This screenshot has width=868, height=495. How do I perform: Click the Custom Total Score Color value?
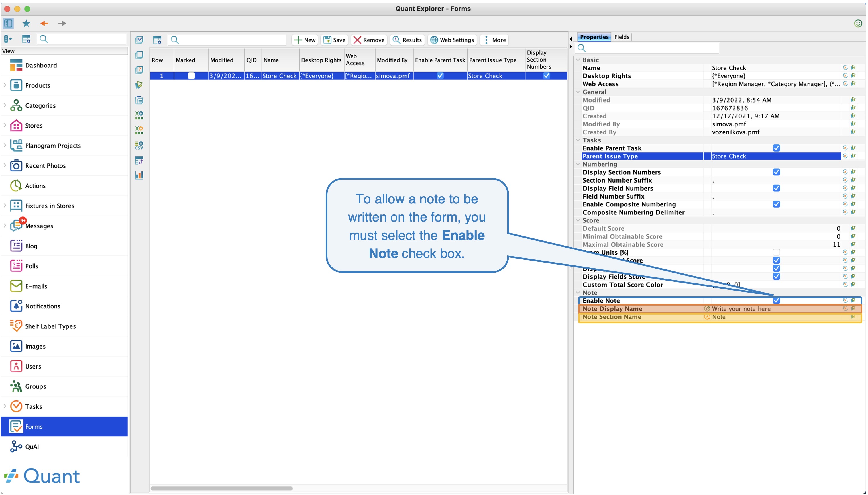click(775, 285)
